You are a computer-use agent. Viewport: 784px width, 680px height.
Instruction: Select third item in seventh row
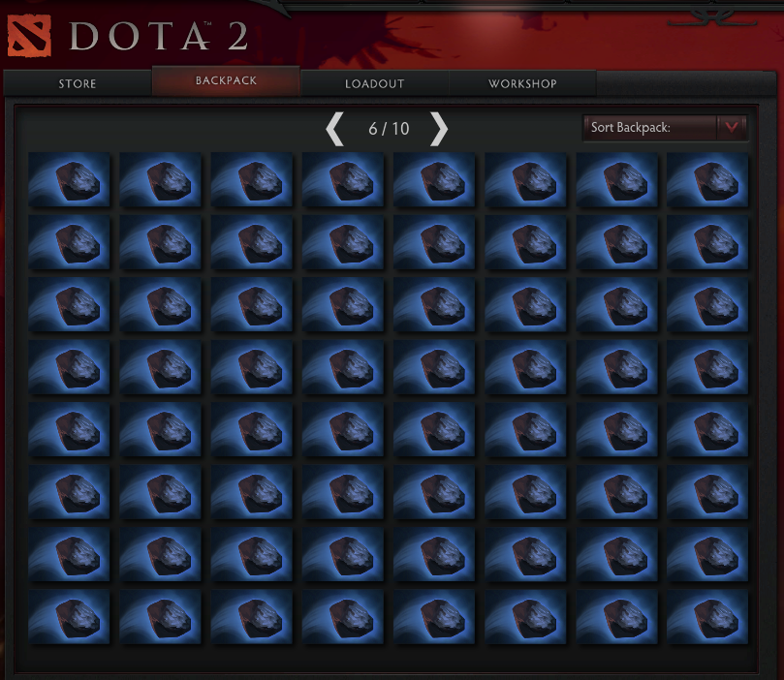click(252, 555)
